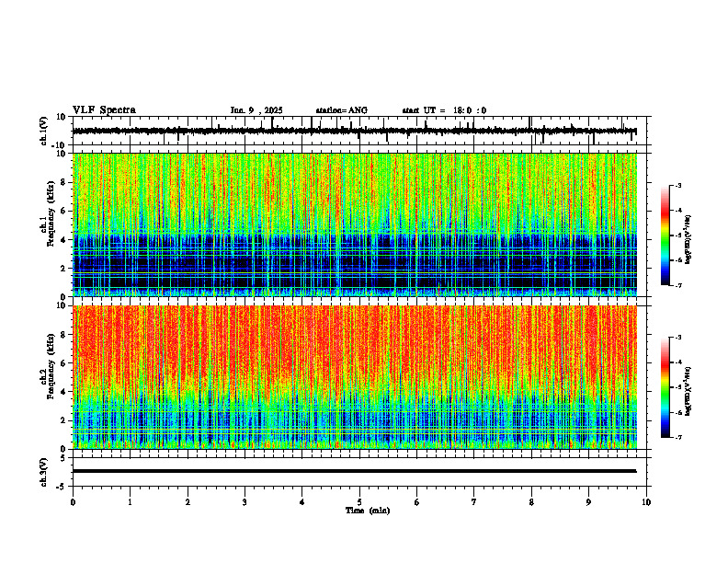The width and height of the screenshot is (728, 563).
Task: Select the ch.1 spectrogram color scale bar
Action: pos(665,236)
